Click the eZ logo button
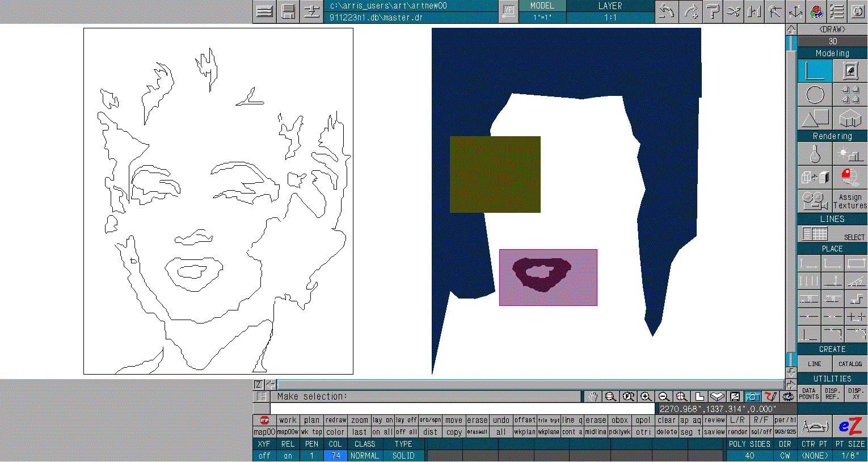This screenshot has height=462, width=868. click(850, 426)
